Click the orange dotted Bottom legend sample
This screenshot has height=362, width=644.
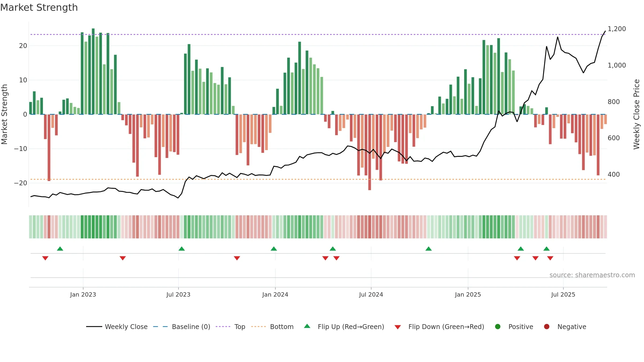pyautogui.click(x=259, y=327)
